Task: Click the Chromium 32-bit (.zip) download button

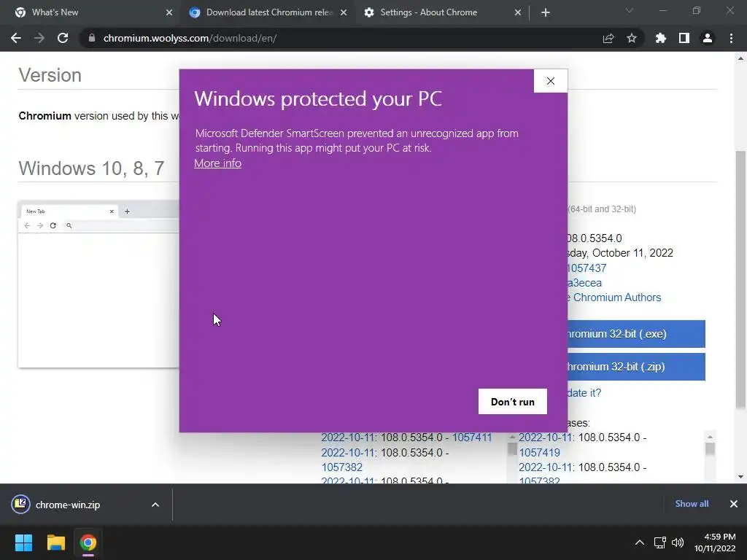Action: [x=636, y=367]
